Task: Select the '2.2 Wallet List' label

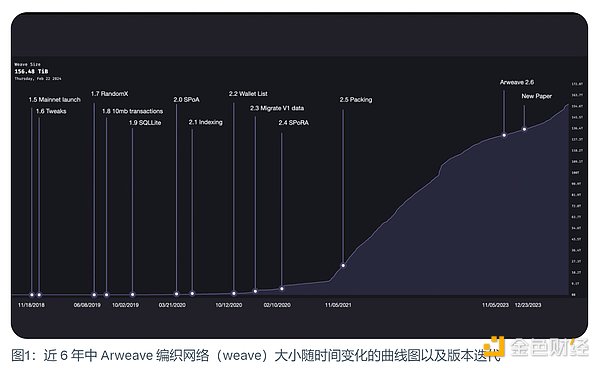Action: [x=248, y=94]
